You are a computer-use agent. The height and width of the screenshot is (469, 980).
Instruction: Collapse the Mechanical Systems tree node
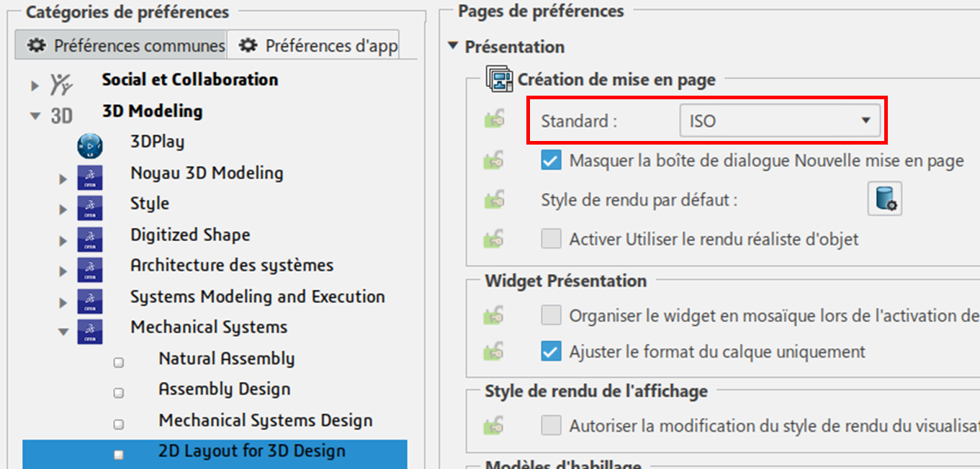(63, 332)
